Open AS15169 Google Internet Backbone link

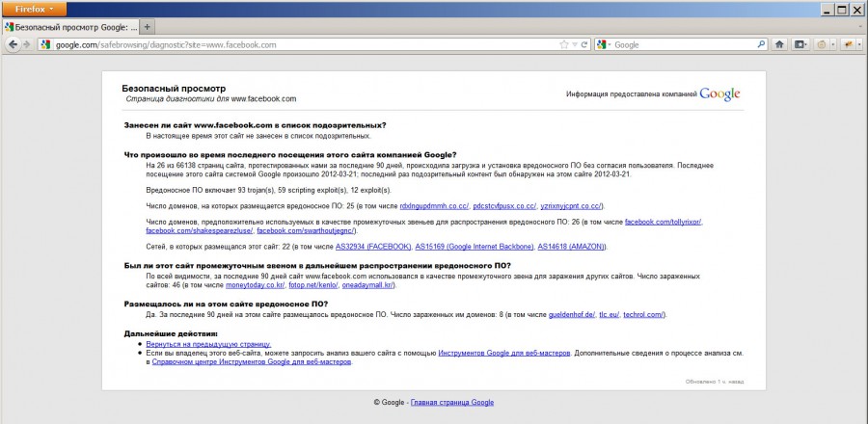[475, 247]
